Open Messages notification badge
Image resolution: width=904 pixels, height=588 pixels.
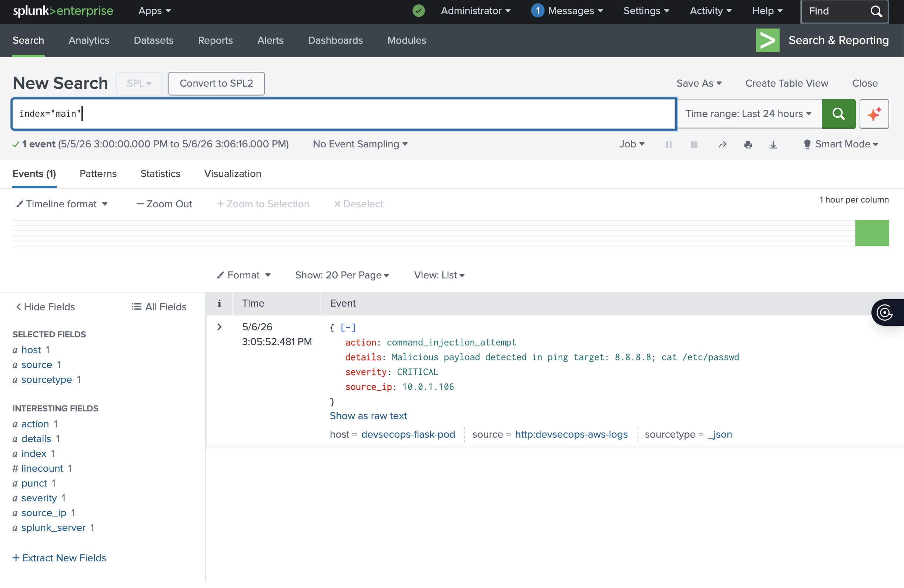[x=538, y=11]
